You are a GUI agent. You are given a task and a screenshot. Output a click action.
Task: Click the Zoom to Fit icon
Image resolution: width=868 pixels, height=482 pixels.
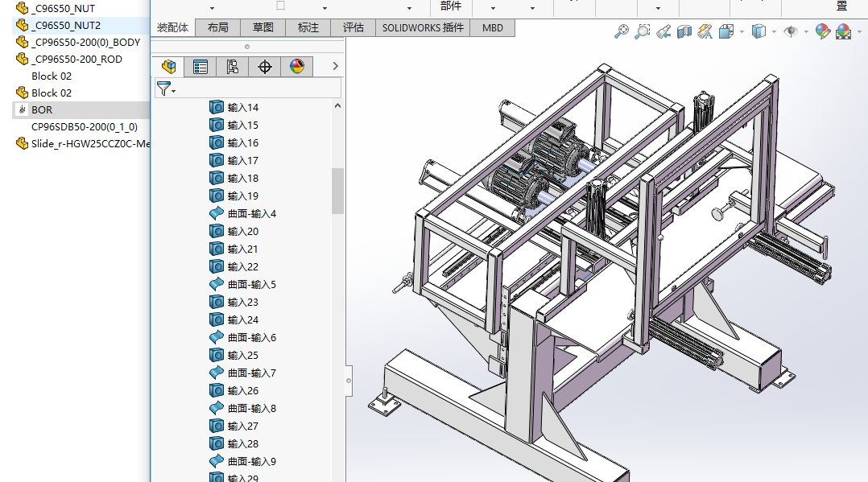pyautogui.click(x=621, y=31)
